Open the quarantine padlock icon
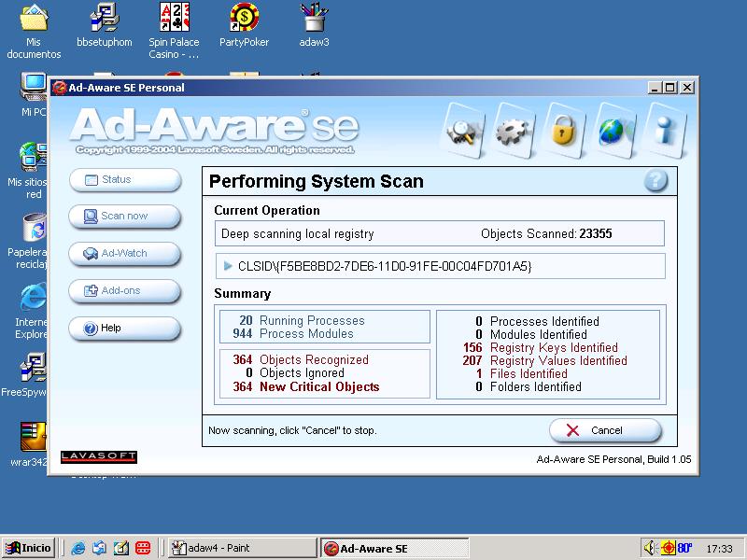Viewport: 747px width, 560px height. [564, 131]
